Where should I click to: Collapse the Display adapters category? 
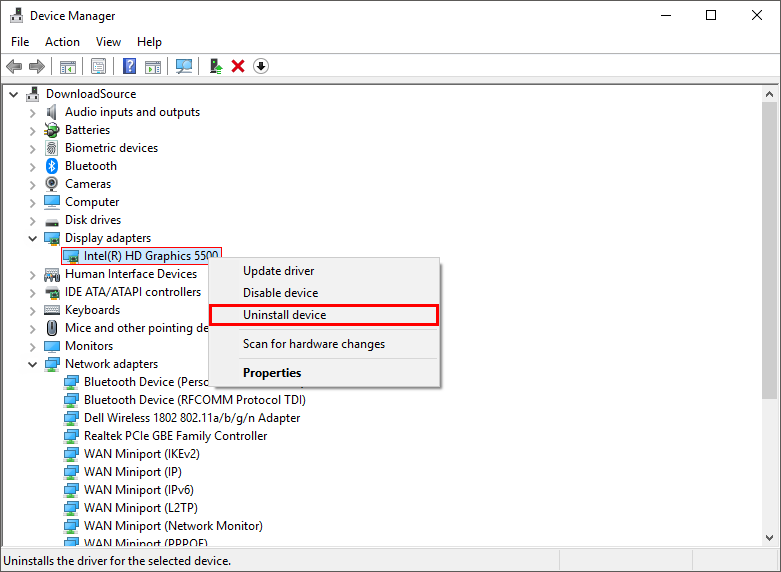click(x=33, y=238)
